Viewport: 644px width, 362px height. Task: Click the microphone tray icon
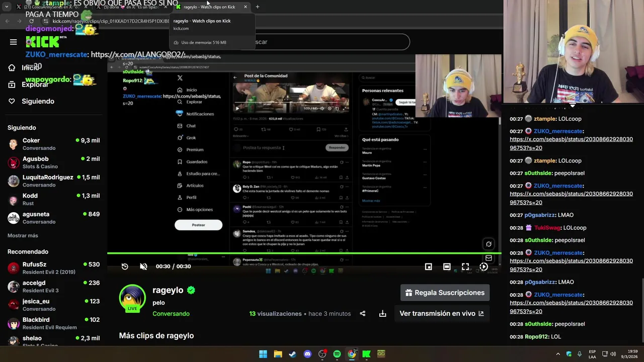click(580, 354)
